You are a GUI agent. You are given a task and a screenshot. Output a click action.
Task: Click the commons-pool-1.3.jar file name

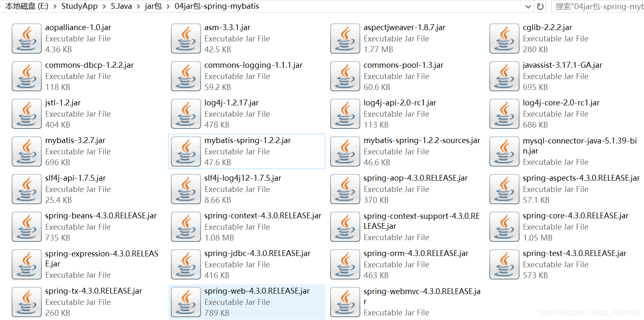coord(404,65)
